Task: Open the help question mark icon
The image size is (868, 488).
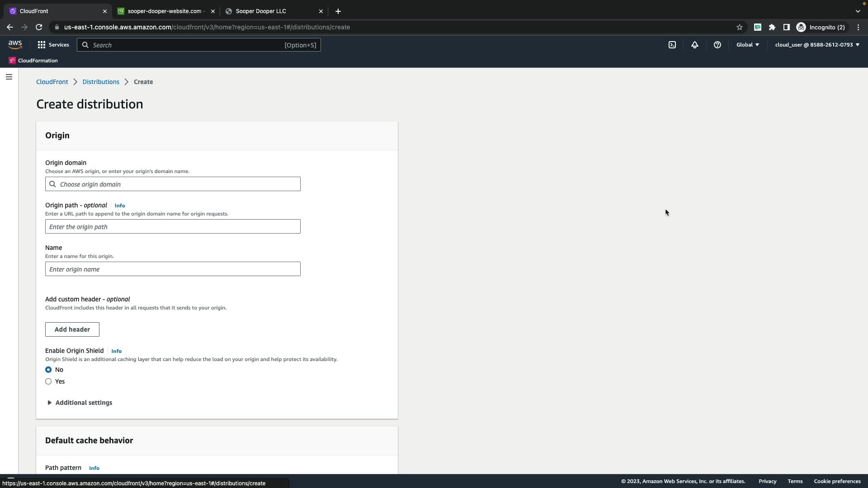Action: point(717,45)
